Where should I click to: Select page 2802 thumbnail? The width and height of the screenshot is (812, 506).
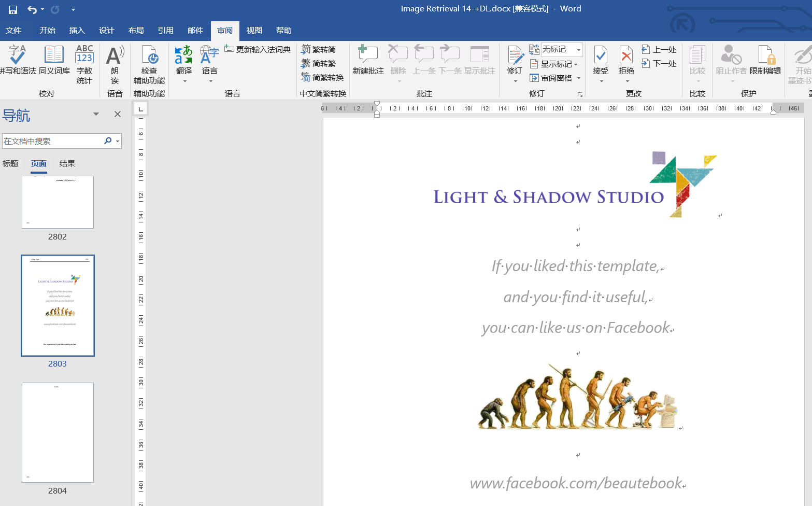tap(58, 202)
